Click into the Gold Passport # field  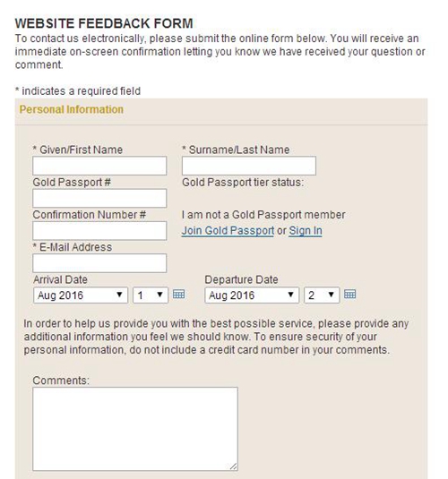pos(99,198)
